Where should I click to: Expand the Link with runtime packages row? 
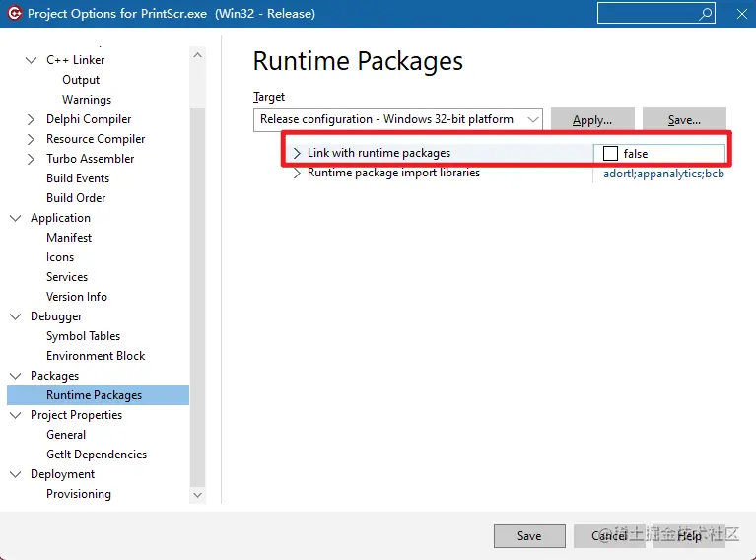(297, 153)
